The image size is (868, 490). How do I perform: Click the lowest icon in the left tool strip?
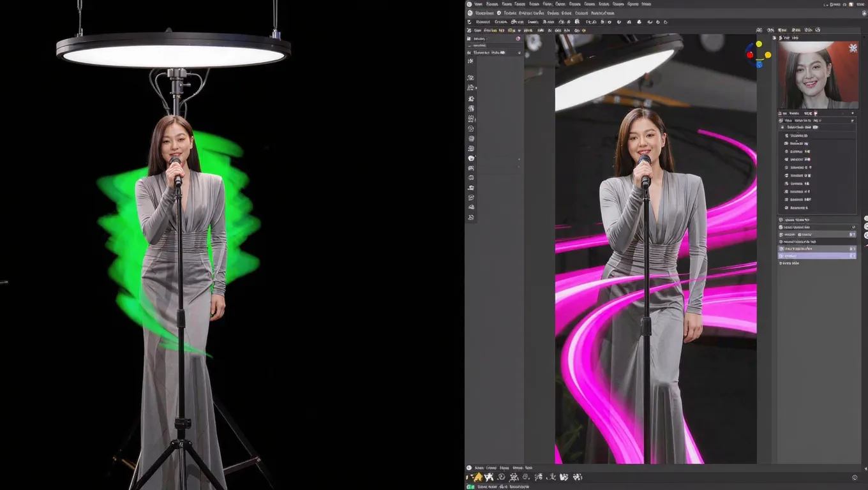[x=471, y=218]
